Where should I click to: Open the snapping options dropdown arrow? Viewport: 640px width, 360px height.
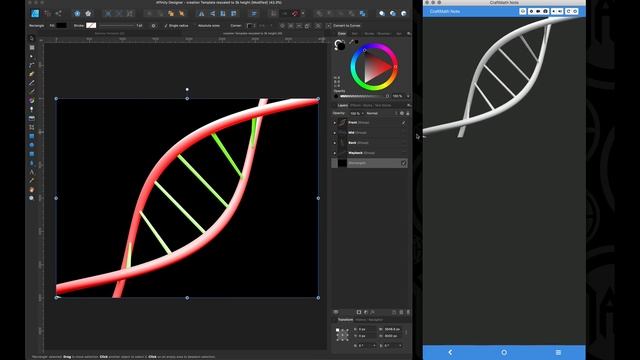303,13
